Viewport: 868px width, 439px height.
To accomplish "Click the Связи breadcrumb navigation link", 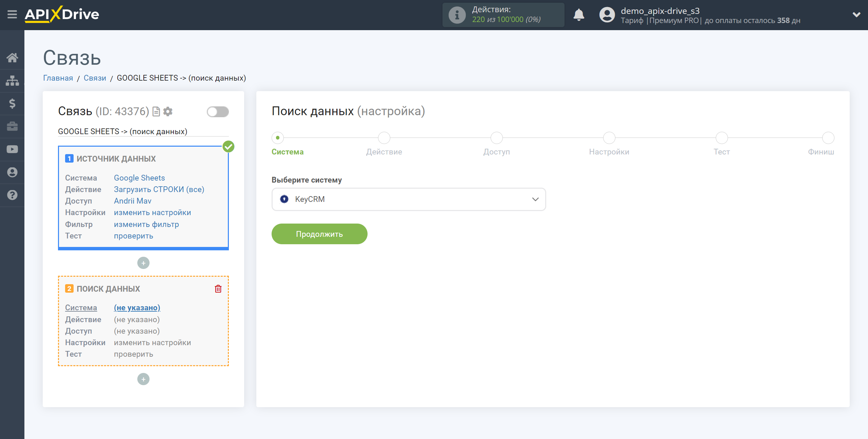I will pos(94,78).
